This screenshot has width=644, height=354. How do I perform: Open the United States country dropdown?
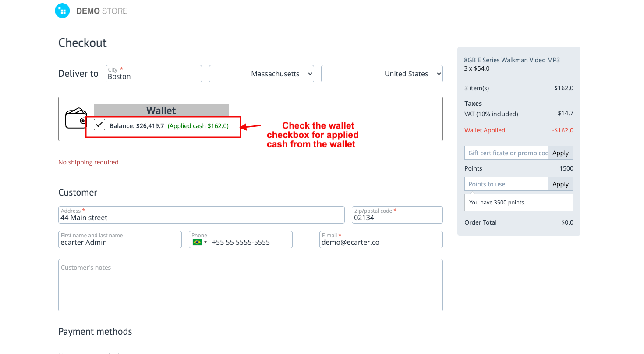382,74
